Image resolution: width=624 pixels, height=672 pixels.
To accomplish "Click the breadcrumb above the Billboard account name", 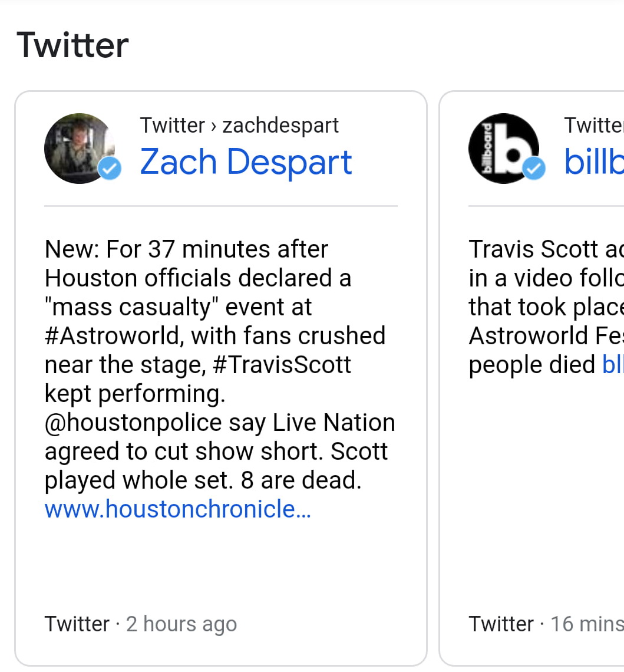I will [593, 125].
